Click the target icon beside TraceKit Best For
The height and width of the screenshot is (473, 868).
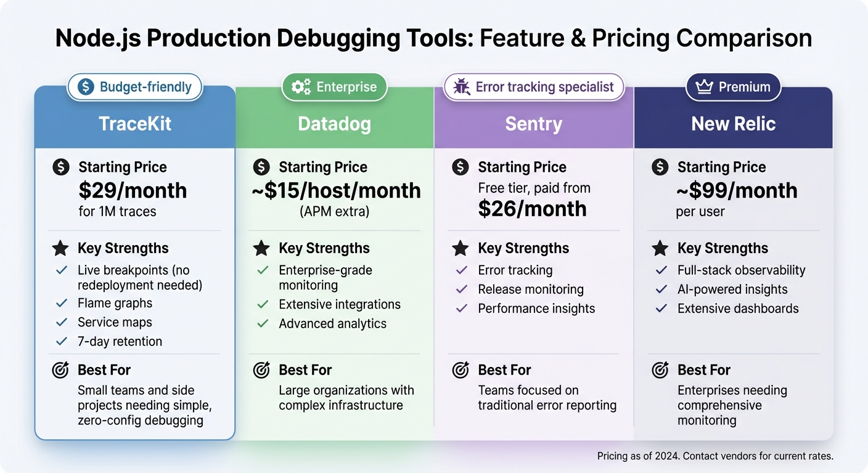point(60,370)
